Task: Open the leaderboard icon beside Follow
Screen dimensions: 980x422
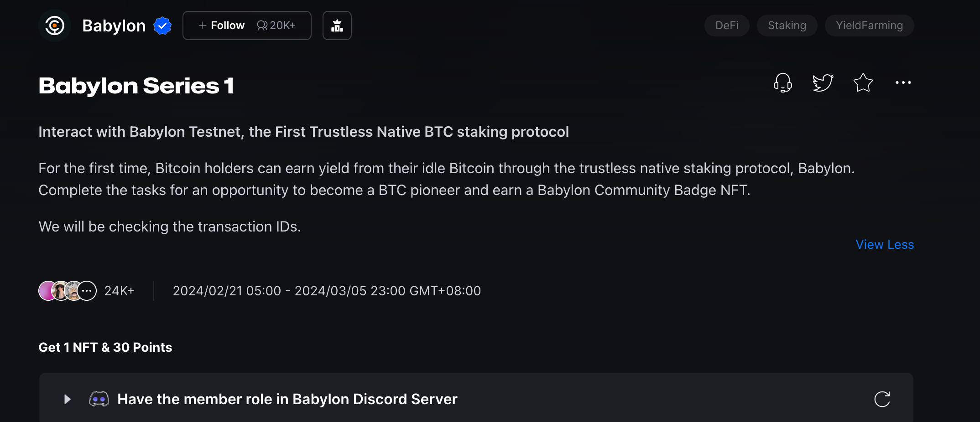Action: tap(337, 26)
